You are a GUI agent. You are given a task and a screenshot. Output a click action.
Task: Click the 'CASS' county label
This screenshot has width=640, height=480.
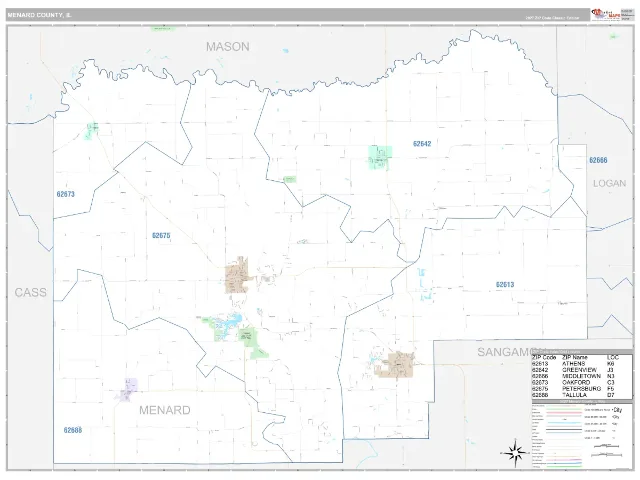tap(31, 292)
